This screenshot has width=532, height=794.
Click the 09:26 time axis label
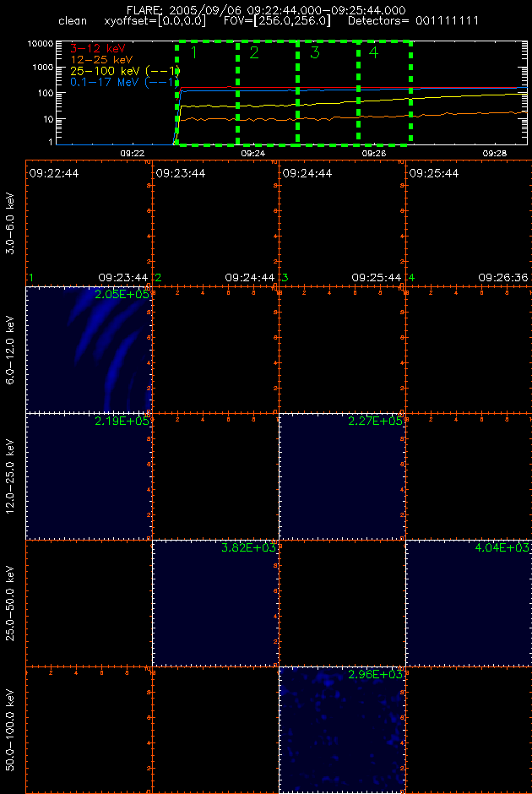click(x=375, y=152)
